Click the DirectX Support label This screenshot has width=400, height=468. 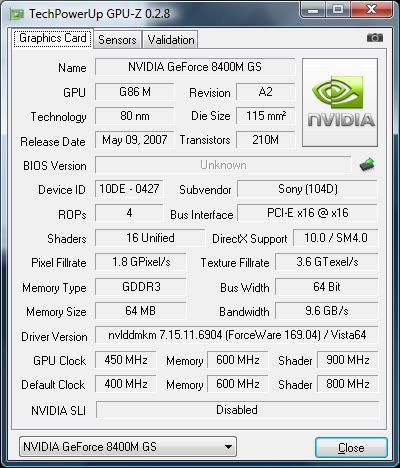click(249, 239)
